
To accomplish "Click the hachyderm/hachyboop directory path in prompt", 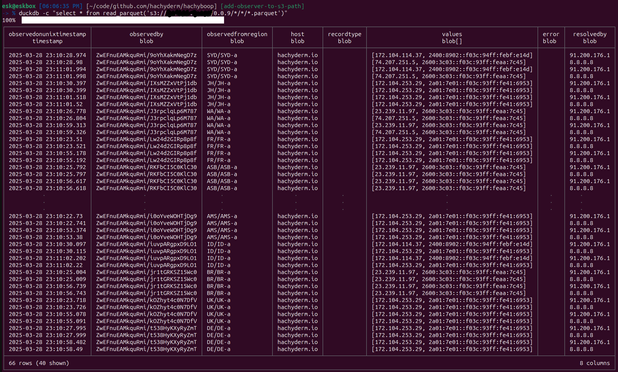I will (151, 6).
